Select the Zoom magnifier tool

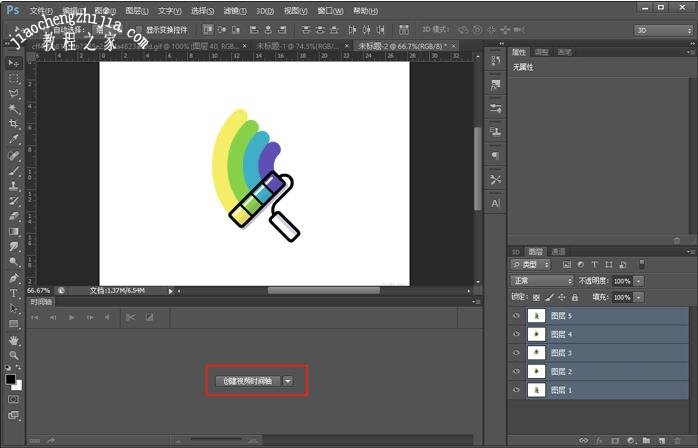(x=14, y=355)
